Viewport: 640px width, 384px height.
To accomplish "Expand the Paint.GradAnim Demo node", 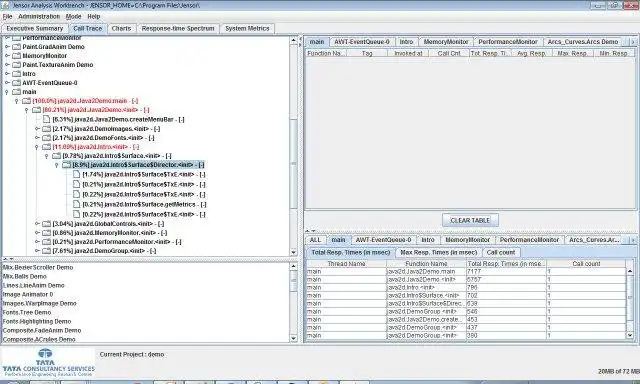I will coord(7,47).
